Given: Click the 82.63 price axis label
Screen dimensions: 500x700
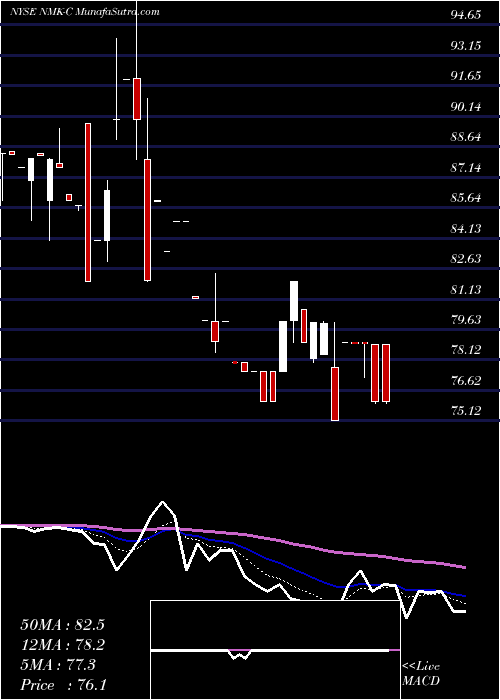Looking at the screenshot, I should 466,259.
